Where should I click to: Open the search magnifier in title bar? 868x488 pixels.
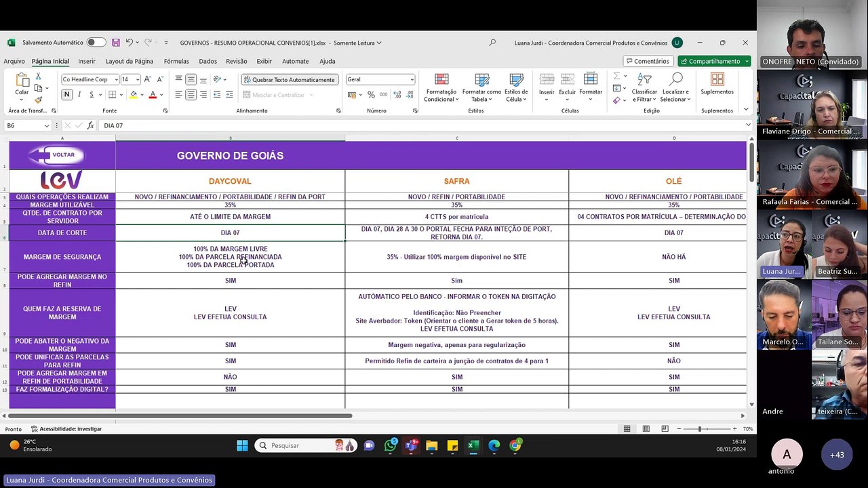coord(492,43)
